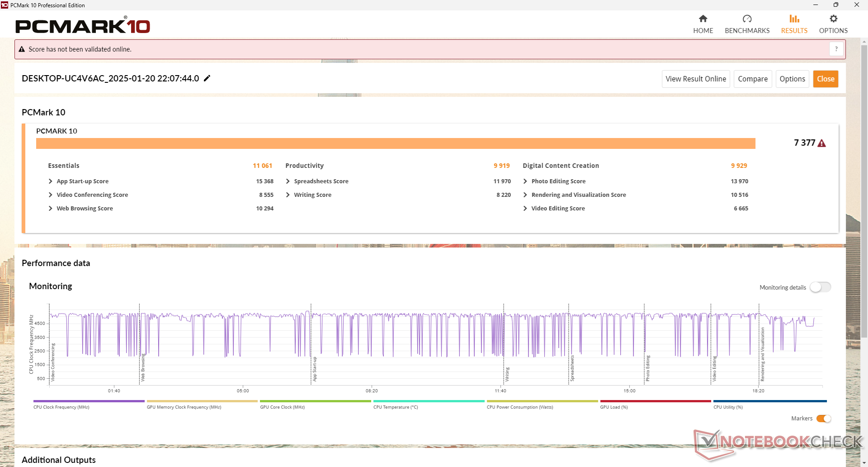This screenshot has height=467, width=868.
Task: Click the App Start-up timeline marker
Action: click(x=315, y=369)
